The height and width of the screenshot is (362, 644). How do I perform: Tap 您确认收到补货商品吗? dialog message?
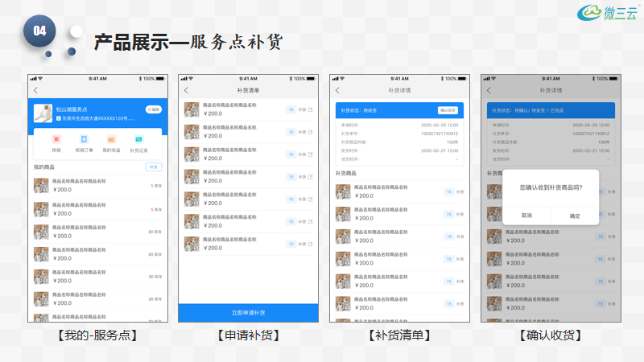551,187
